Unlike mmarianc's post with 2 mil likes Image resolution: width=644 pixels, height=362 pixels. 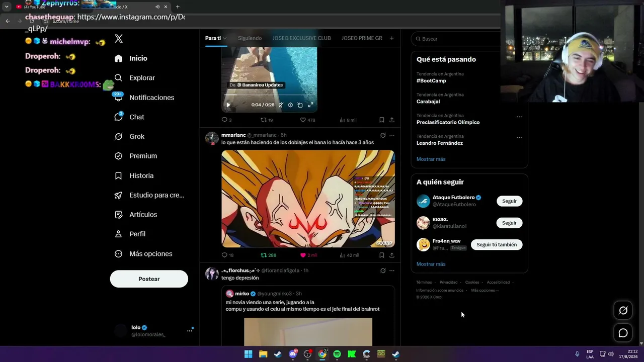308,255
